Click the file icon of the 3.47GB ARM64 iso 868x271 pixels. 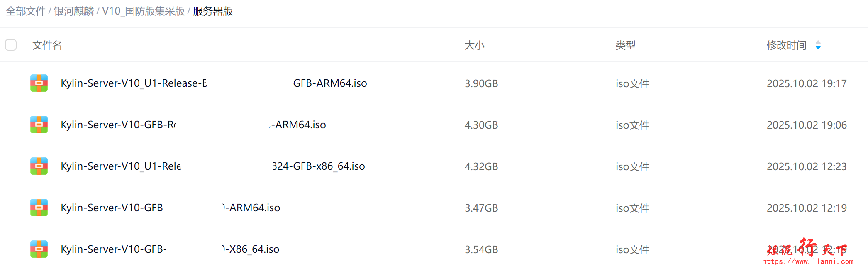coord(39,208)
